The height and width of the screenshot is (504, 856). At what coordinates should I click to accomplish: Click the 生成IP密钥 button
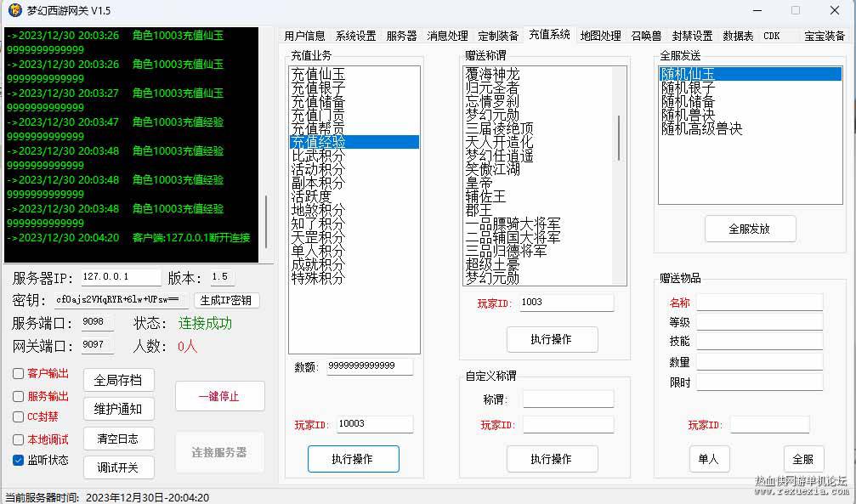(226, 300)
